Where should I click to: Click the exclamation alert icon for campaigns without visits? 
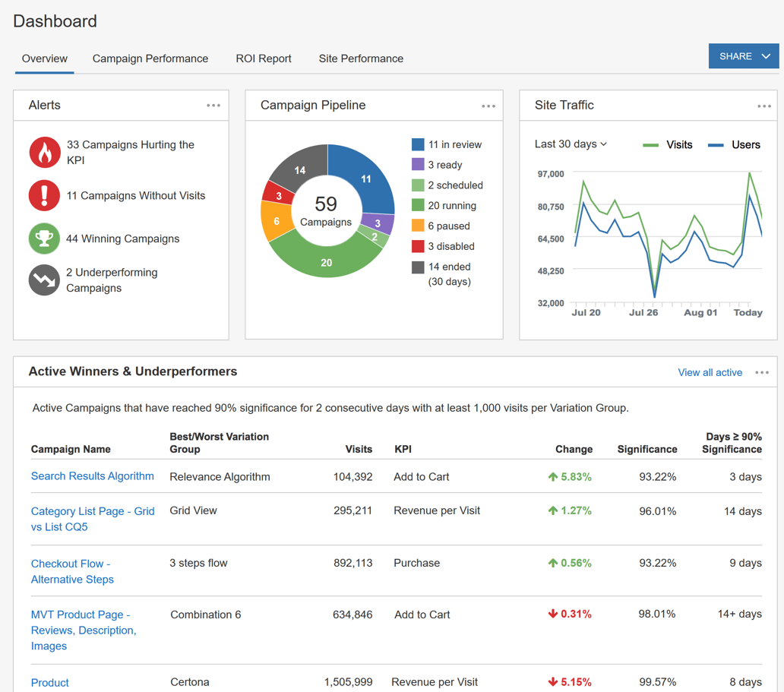(44, 196)
